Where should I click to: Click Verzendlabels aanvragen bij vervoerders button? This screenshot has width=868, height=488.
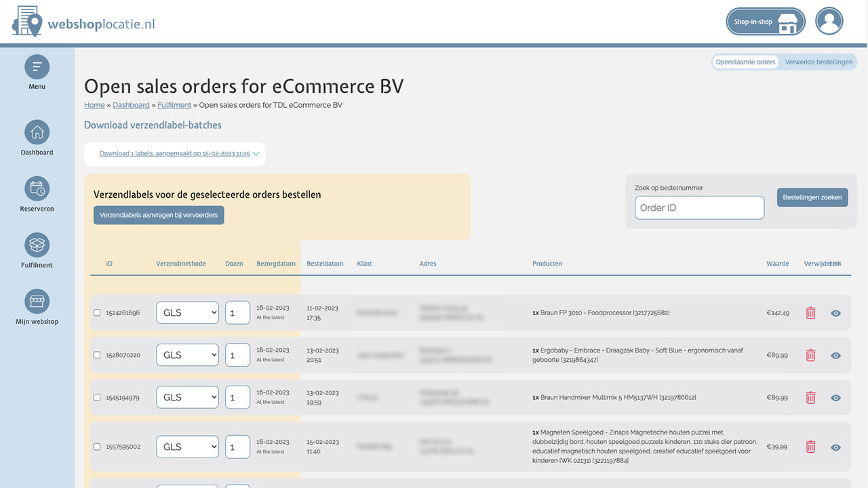tap(159, 215)
